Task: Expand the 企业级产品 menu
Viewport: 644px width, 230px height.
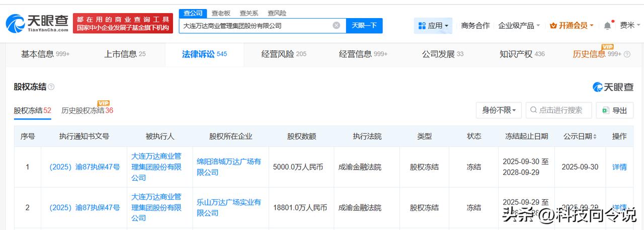Action: (519, 26)
